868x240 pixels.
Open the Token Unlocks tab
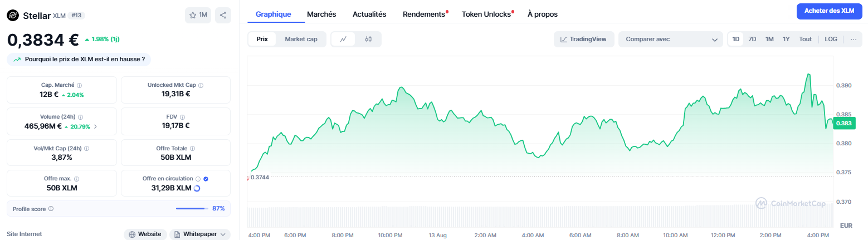click(x=486, y=14)
